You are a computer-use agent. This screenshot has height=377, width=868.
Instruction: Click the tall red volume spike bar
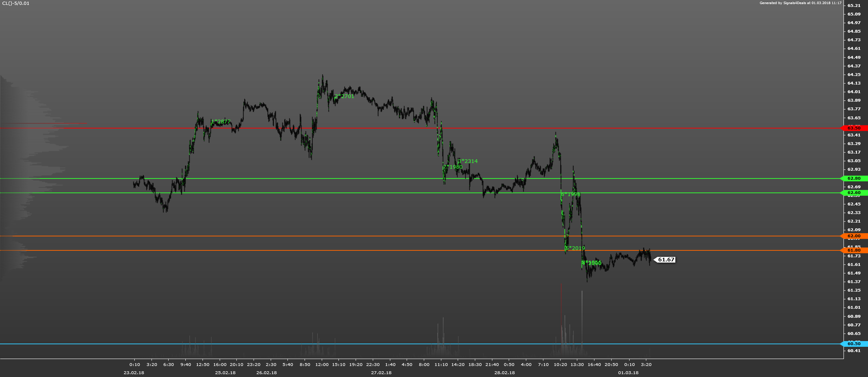(561, 310)
